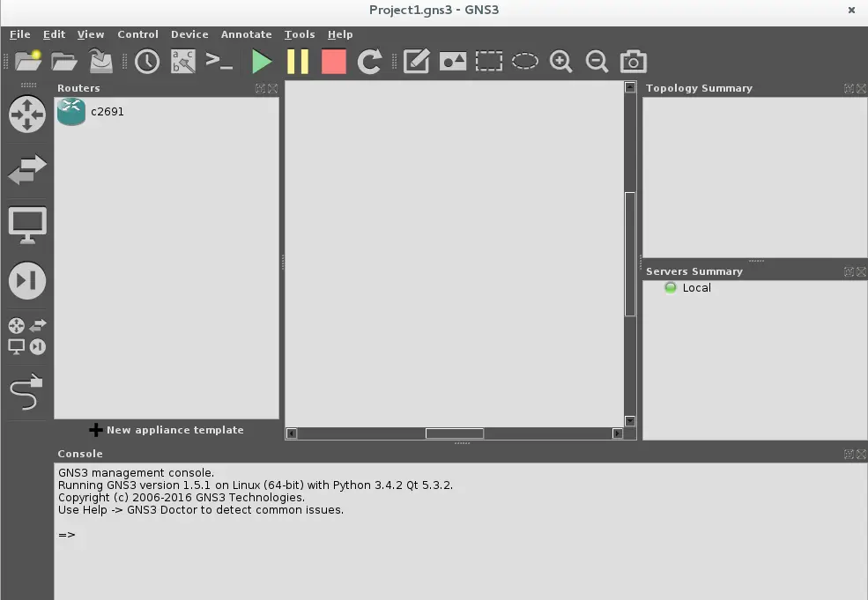Click the workspace vertical scrollbar handle

point(630,254)
